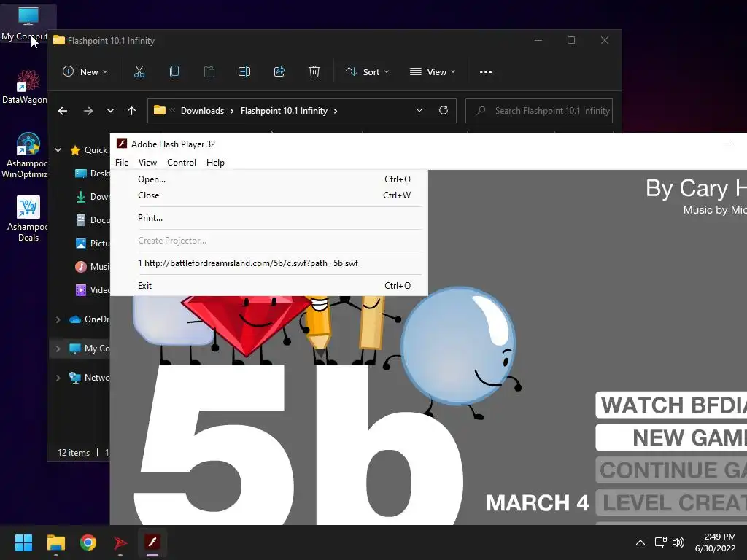Click the File menu in Flash Player
This screenshot has width=747, height=560.
pos(122,163)
